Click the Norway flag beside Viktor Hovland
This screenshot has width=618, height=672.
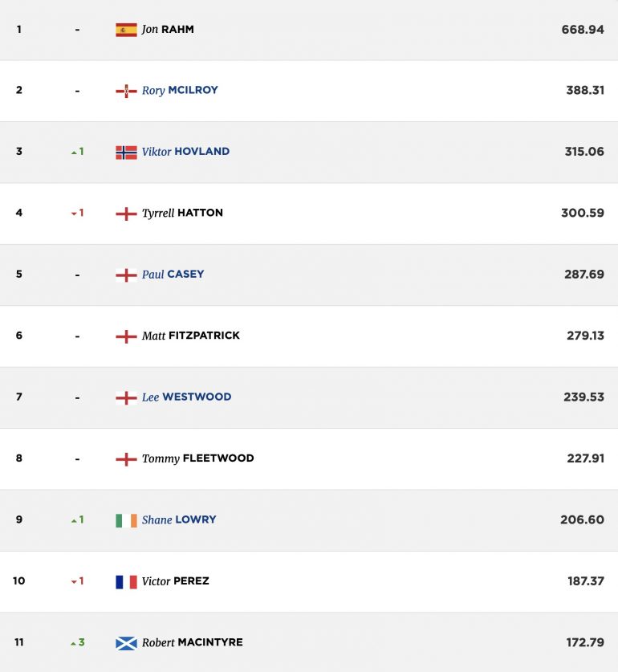[127, 152]
